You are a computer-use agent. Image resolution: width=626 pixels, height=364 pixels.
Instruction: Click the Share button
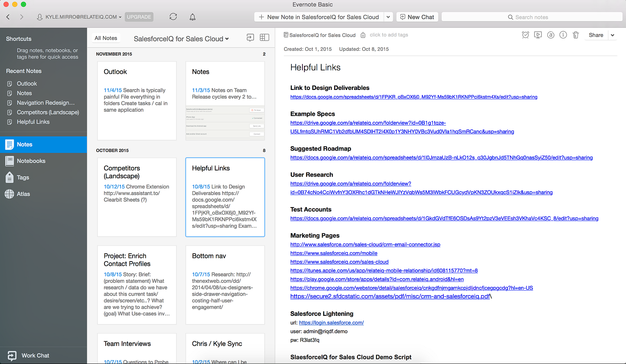pos(596,35)
